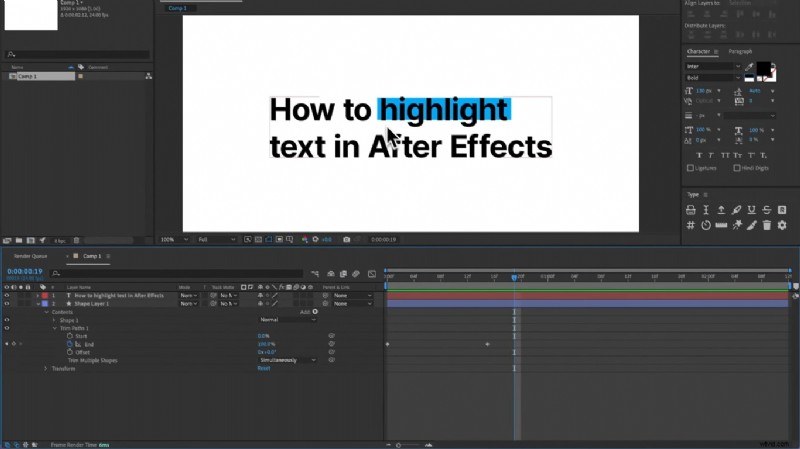Screen dimensions: 800x449
Task: Toggle frame blending icon in timeline header
Action: 343,274
